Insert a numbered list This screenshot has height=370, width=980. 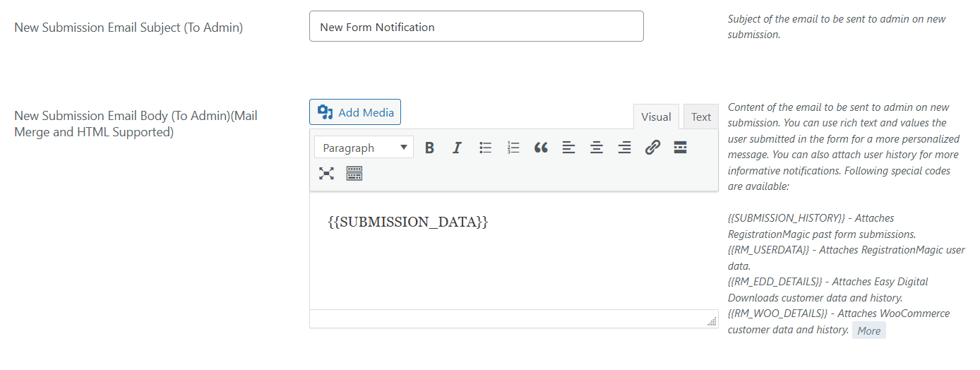pyautogui.click(x=513, y=148)
